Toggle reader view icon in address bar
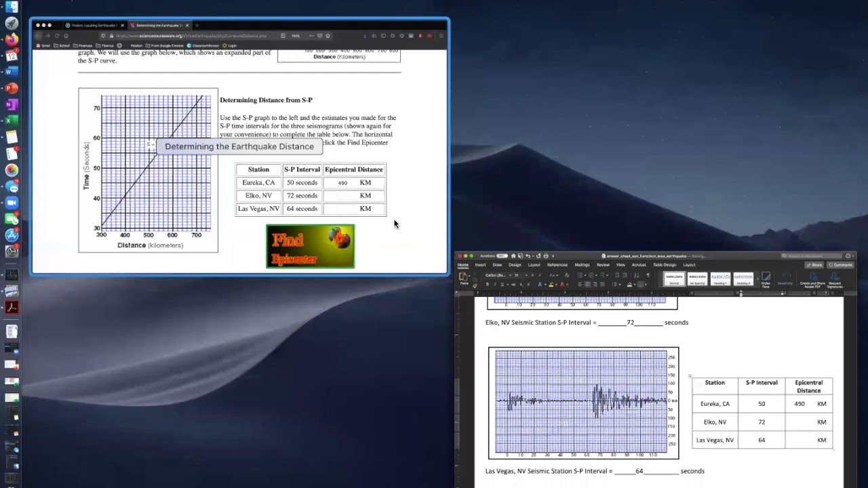 point(283,36)
